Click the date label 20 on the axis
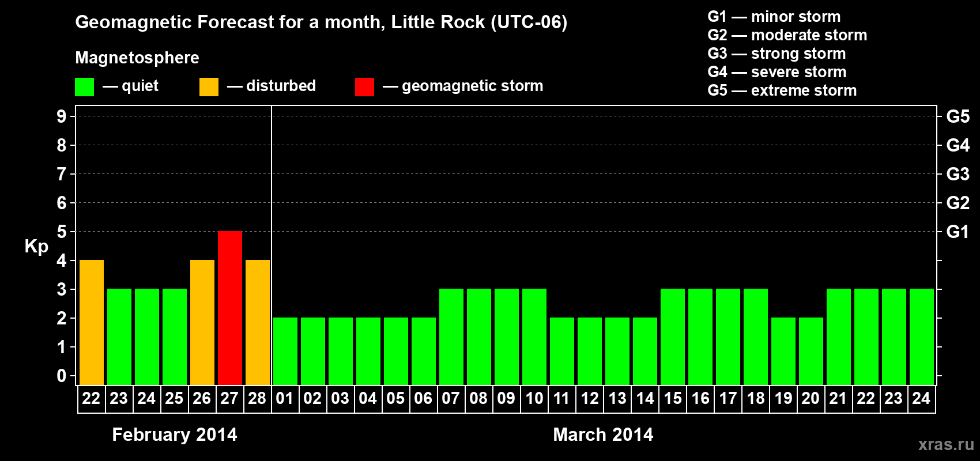Image resolution: width=980 pixels, height=461 pixels. coord(811,399)
